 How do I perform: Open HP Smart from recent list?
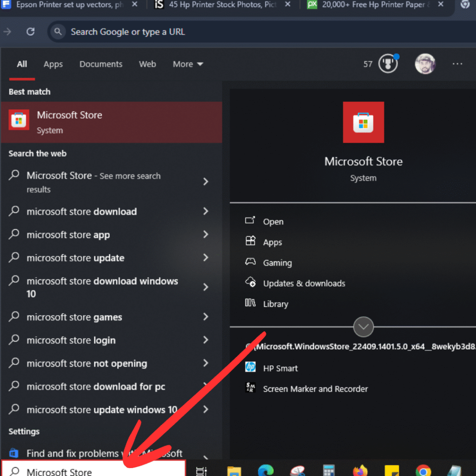click(x=280, y=368)
